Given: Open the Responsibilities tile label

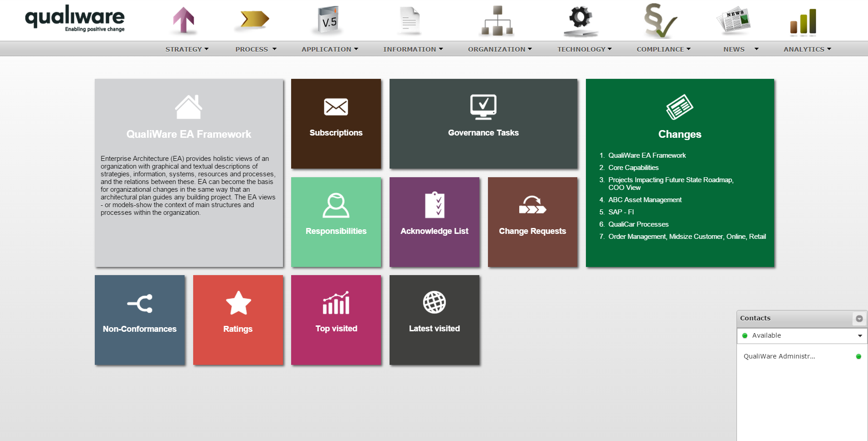Looking at the screenshot, I should pyautogui.click(x=336, y=231).
